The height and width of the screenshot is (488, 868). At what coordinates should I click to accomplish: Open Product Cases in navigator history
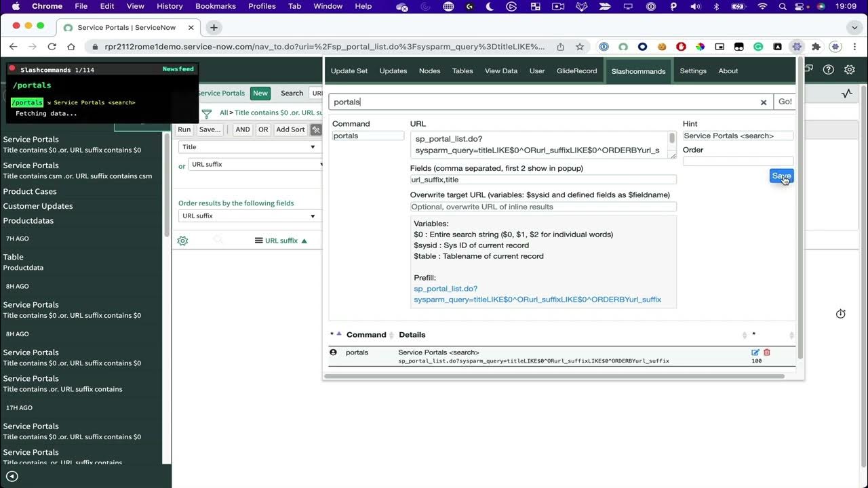tap(30, 191)
